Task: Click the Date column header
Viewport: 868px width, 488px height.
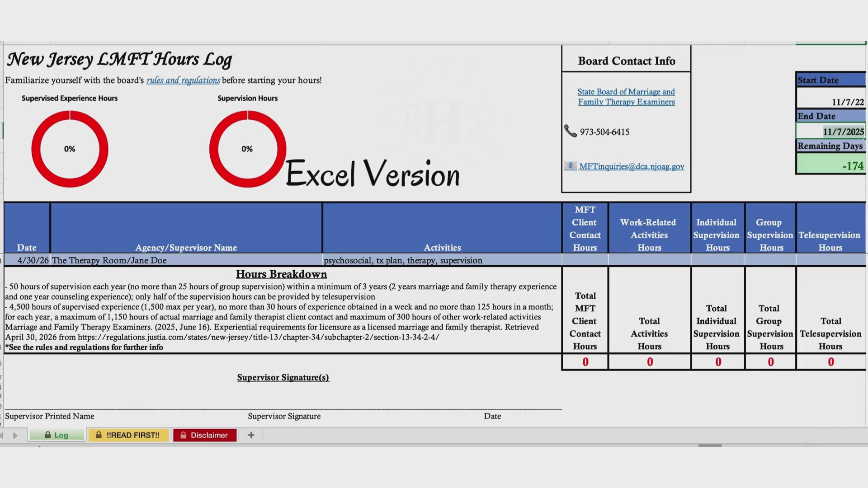Action: [27, 228]
